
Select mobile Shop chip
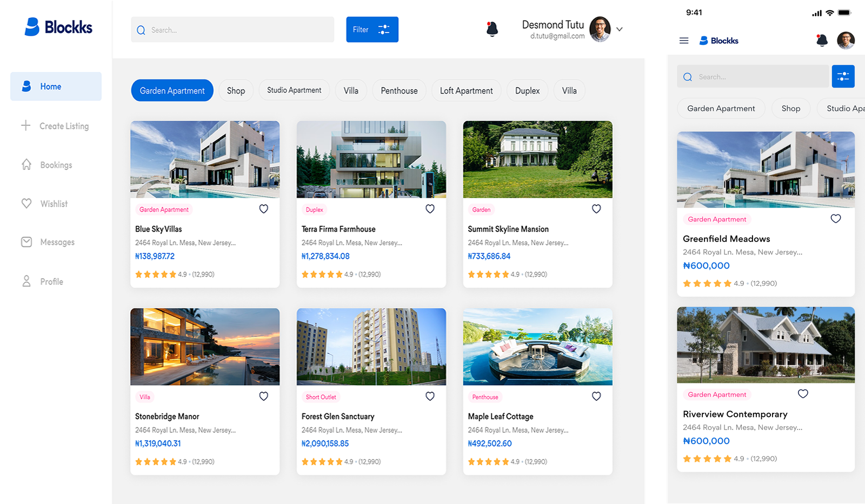click(x=791, y=109)
